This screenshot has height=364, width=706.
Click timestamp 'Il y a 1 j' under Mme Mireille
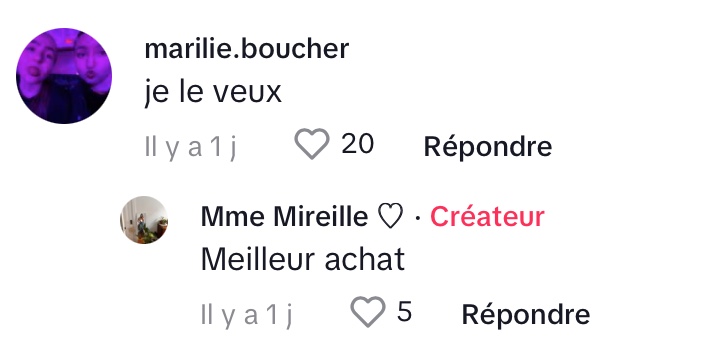(x=247, y=315)
